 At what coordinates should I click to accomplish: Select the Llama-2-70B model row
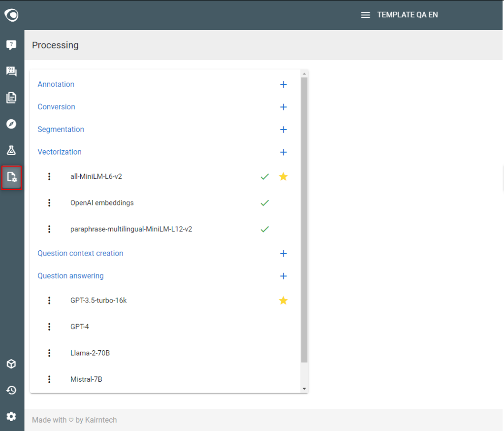[165, 353]
